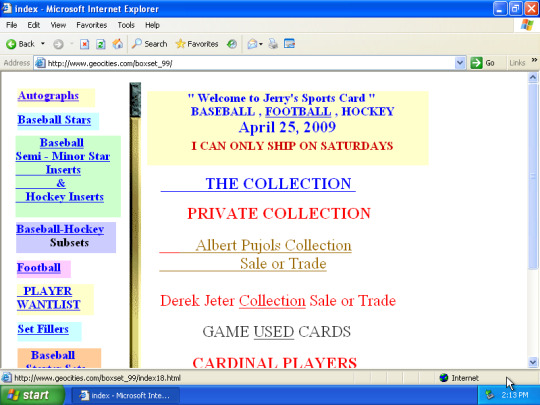540x405 pixels.
Task: Open the Set Fillers link
Action: pyautogui.click(x=43, y=329)
